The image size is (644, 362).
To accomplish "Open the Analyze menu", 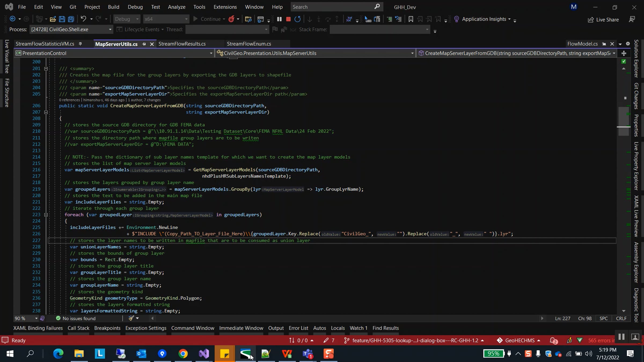I will pyautogui.click(x=176, y=7).
